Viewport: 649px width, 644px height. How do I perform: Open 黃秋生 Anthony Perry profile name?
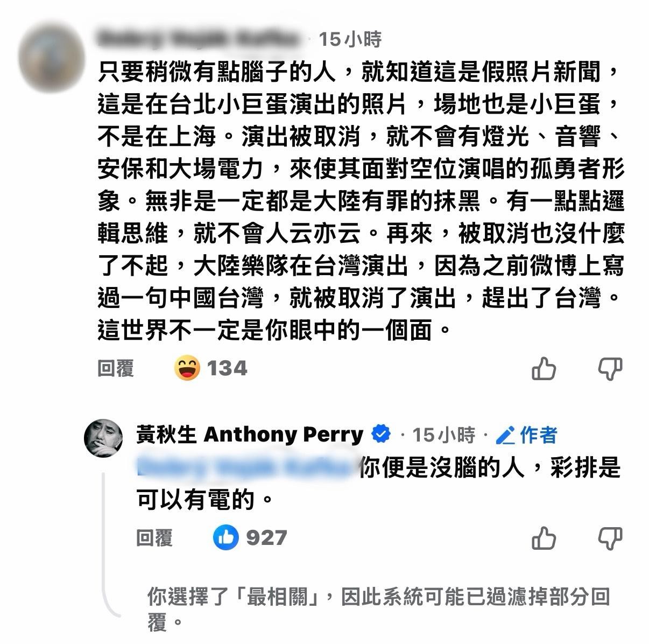(x=250, y=434)
